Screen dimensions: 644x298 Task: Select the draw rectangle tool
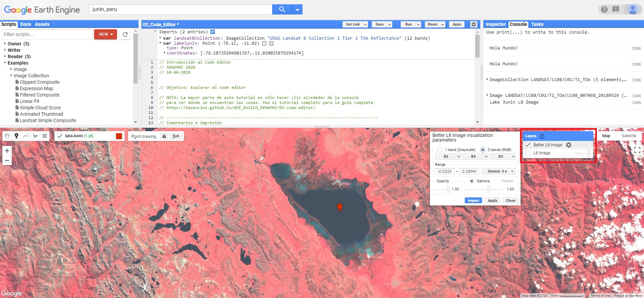[45, 136]
